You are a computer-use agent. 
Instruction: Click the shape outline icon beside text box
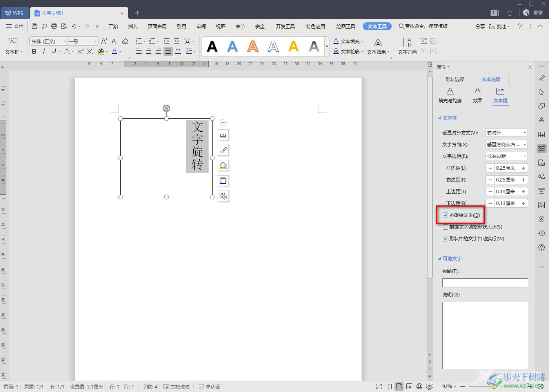pos(223,181)
